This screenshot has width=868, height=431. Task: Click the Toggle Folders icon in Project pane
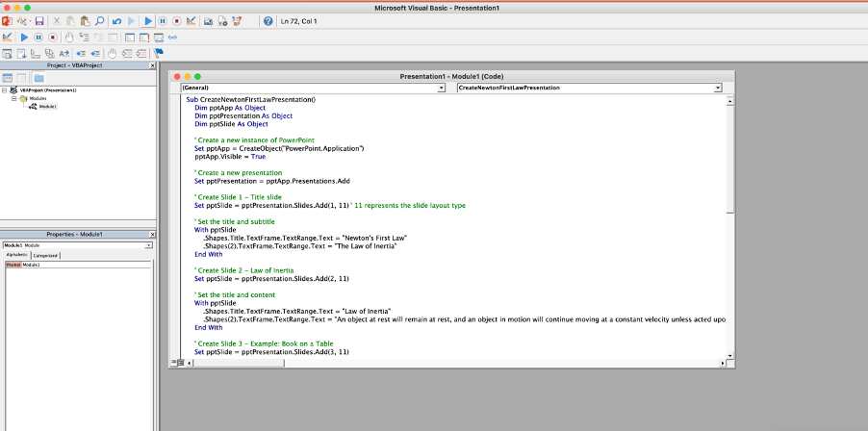tap(38, 78)
